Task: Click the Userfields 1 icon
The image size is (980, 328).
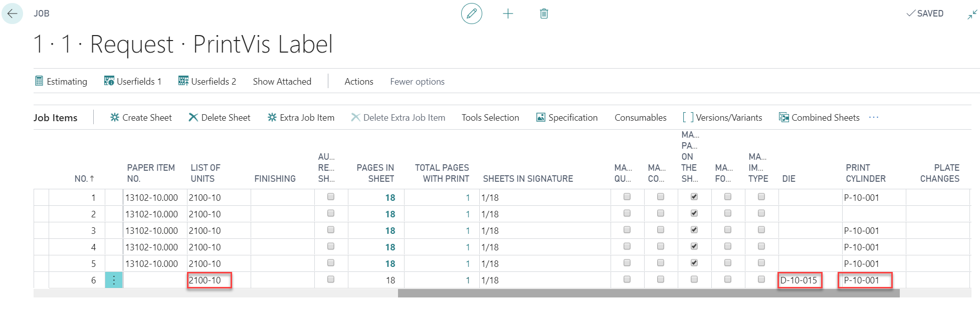Action: click(109, 81)
